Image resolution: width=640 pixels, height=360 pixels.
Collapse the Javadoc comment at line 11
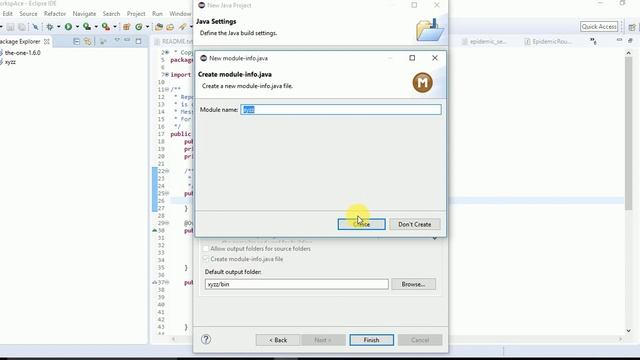(x=167, y=89)
